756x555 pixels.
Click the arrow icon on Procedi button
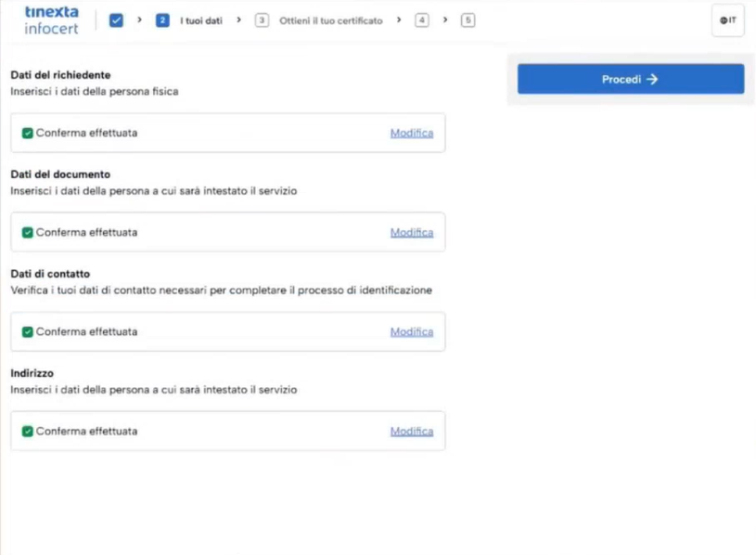(x=652, y=79)
